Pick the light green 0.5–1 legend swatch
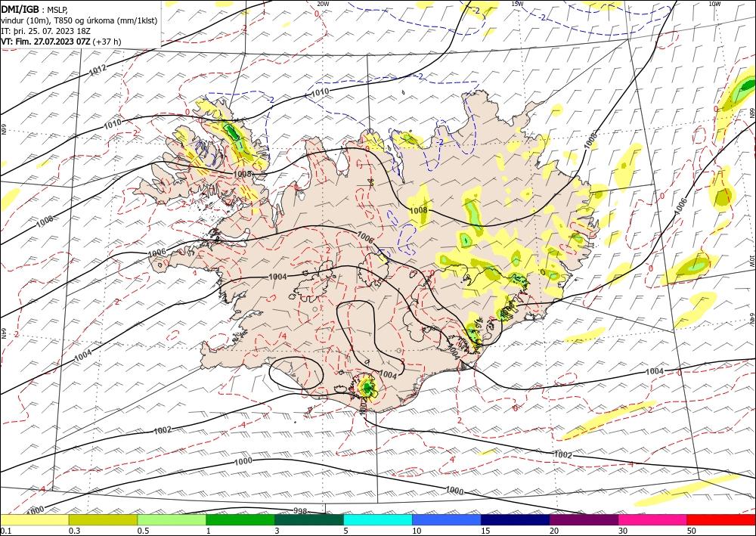This screenshot has height=536, width=756. [172, 519]
